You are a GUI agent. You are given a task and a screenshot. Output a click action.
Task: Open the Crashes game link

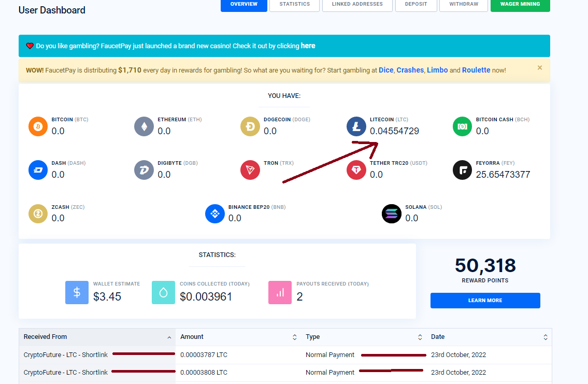410,70
